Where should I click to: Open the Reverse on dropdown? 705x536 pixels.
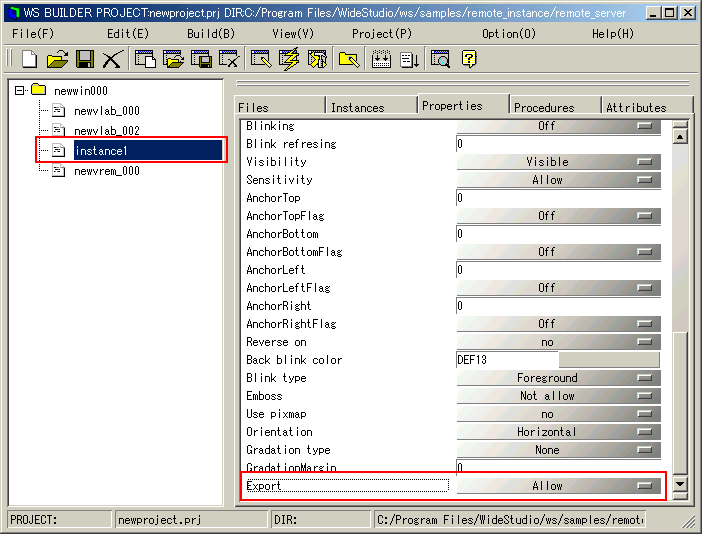click(x=558, y=342)
